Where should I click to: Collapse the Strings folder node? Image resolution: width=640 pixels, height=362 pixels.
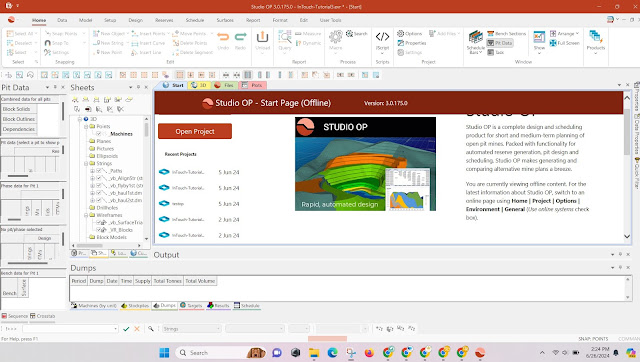86,163
